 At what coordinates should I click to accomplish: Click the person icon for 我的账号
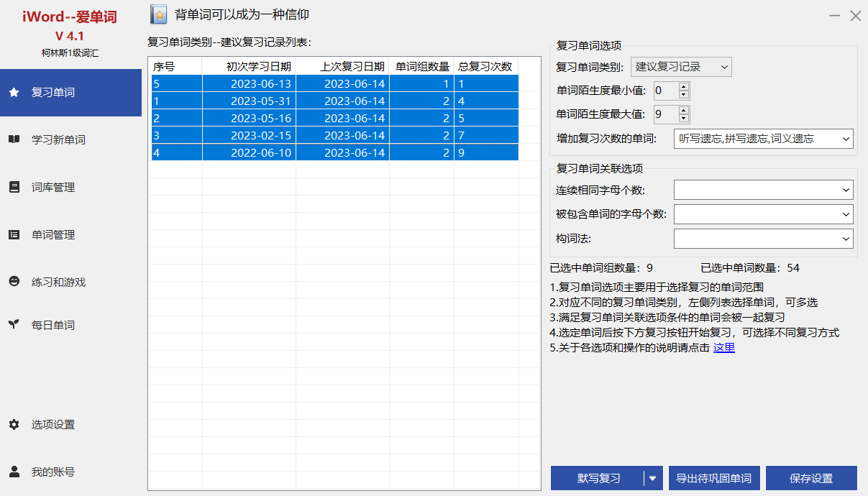coord(14,472)
